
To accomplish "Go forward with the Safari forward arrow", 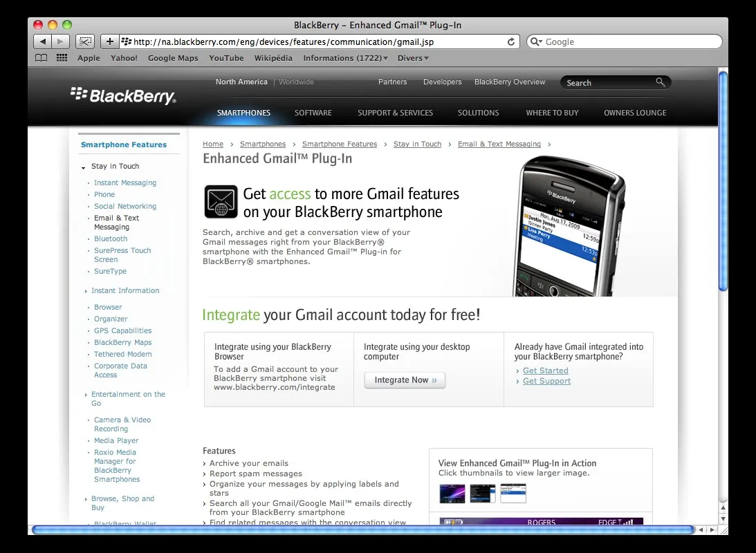I will 61,41.
